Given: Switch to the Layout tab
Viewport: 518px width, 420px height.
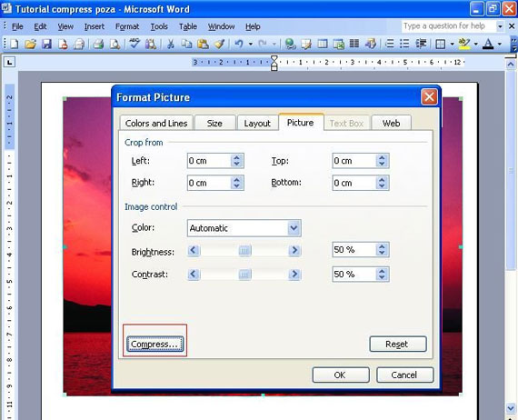Looking at the screenshot, I should 257,123.
